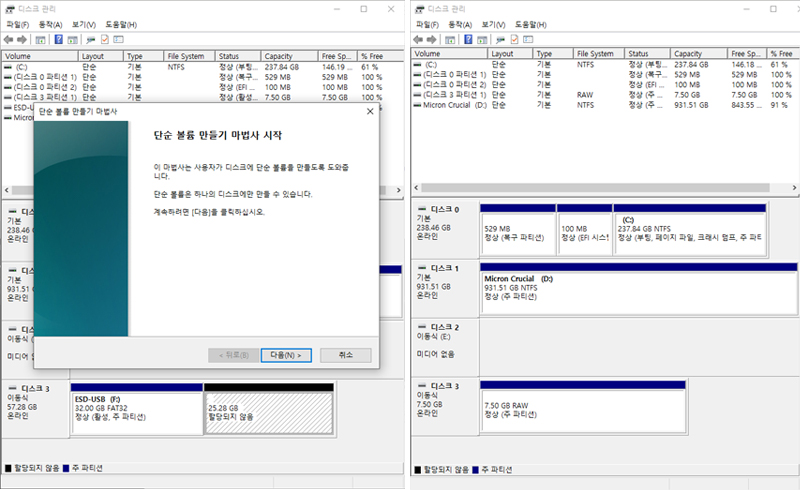The width and height of the screenshot is (800, 490).
Task: Click checkmark Properties icon in left window toolbar
Action: pyautogui.click(x=104, y=39)
